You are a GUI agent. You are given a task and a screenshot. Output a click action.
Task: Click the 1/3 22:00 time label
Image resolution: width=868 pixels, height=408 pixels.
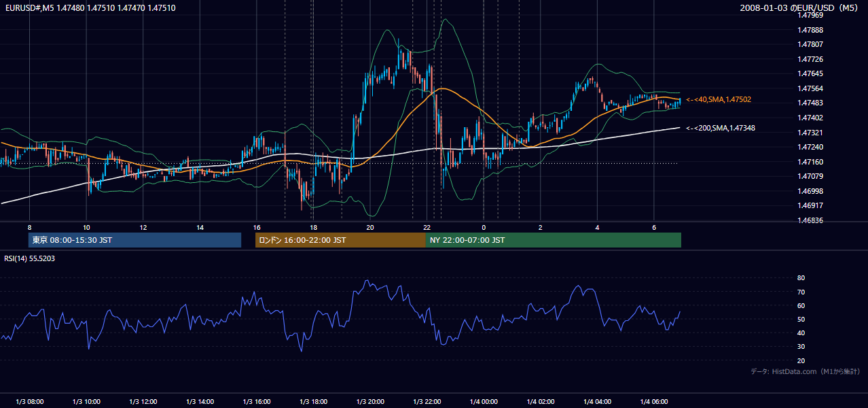pyautogui.click(x=427, y=402)
